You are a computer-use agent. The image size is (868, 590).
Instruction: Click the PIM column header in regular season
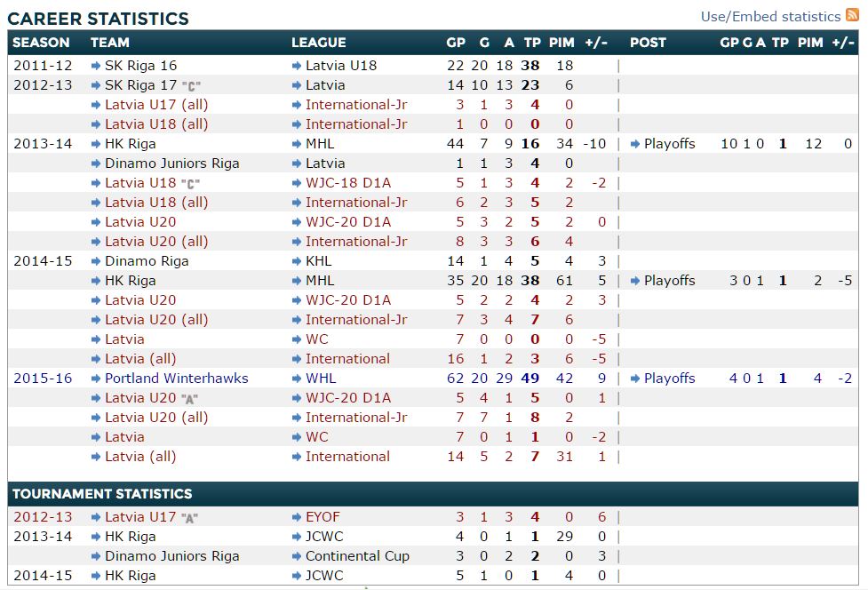pos(561,43)
